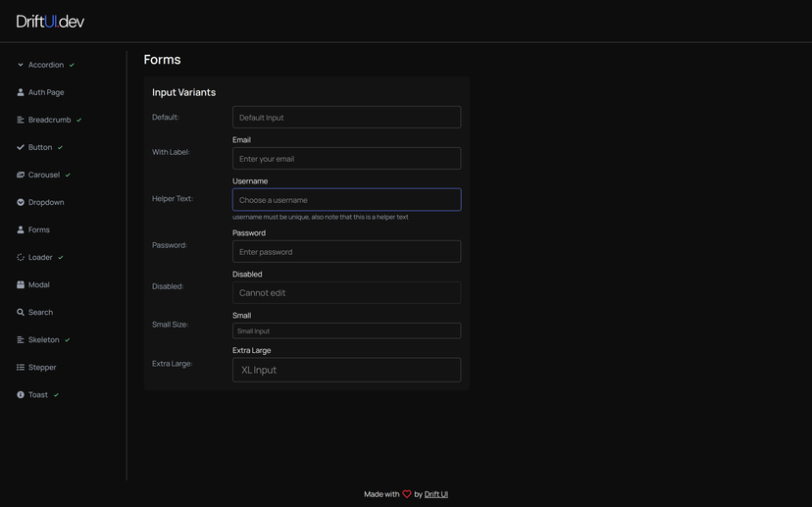Click the Search magnifier icon in sidebar

coord(21,312)
